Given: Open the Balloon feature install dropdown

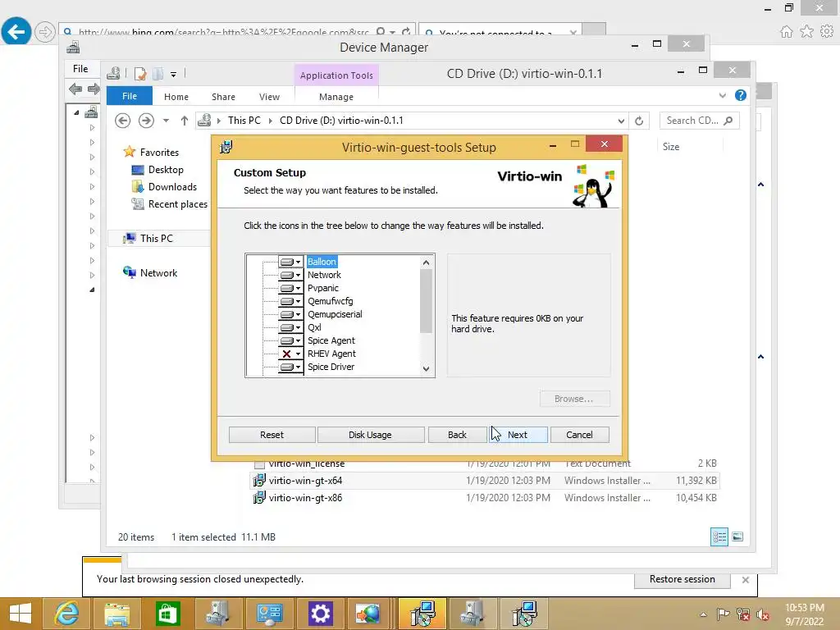Looking at the screenshot, I should [x=290, y=262].
